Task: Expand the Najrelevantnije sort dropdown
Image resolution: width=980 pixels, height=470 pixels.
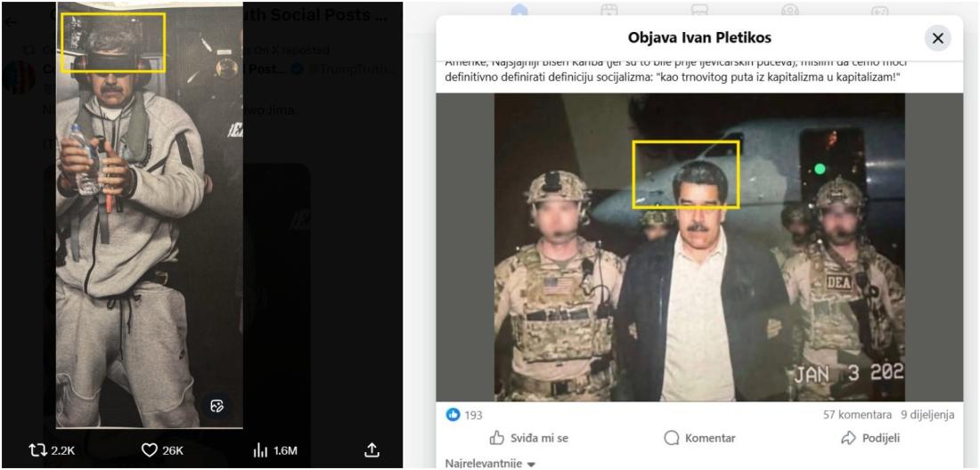Action: 490,464
